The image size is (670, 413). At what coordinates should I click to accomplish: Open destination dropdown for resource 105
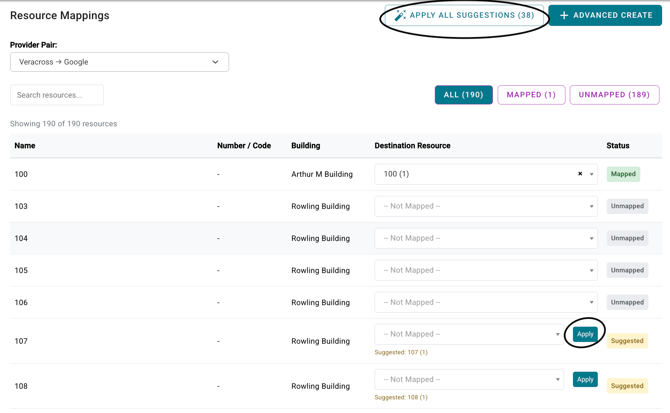[591, 271]
